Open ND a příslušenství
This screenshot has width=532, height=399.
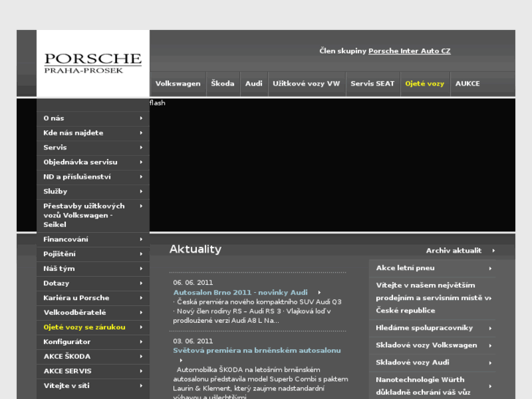click(93, 176)
